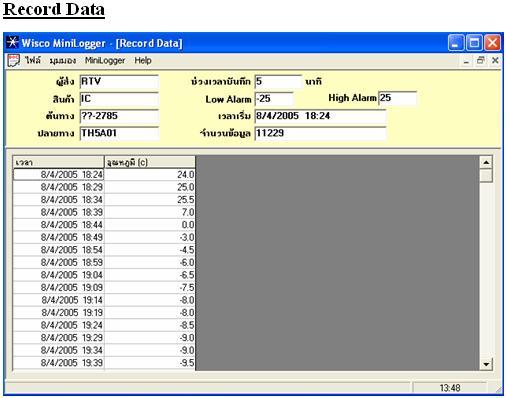Minimize the inner Record Data child window
506x398 pixels.
pyautogui.click(x=466, y=61)
